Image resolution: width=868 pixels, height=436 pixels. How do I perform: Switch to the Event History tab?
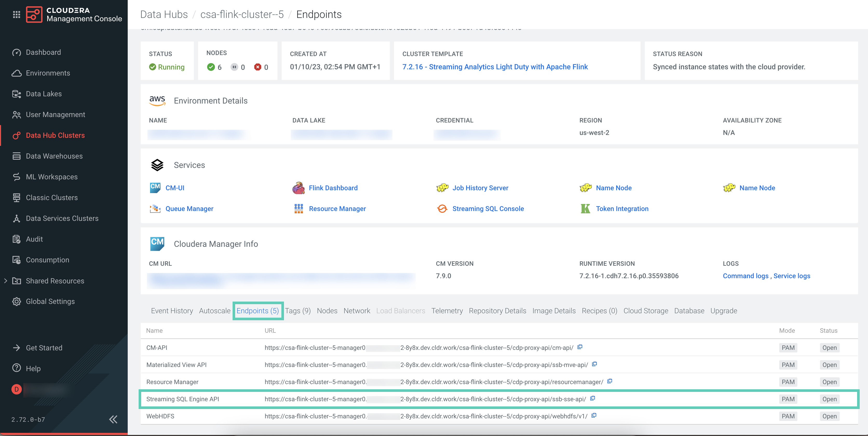pyautogui.click(x=172, y=311)
